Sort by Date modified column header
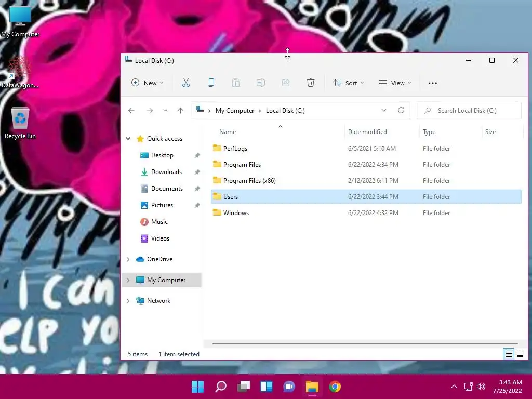Screen dimensions: 532x399 pyautogui.click(x=382, y=131)
